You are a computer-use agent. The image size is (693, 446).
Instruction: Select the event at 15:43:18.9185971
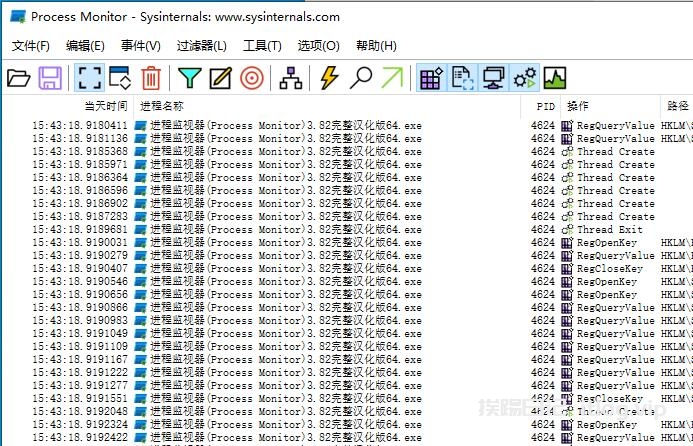click(346, 164)
